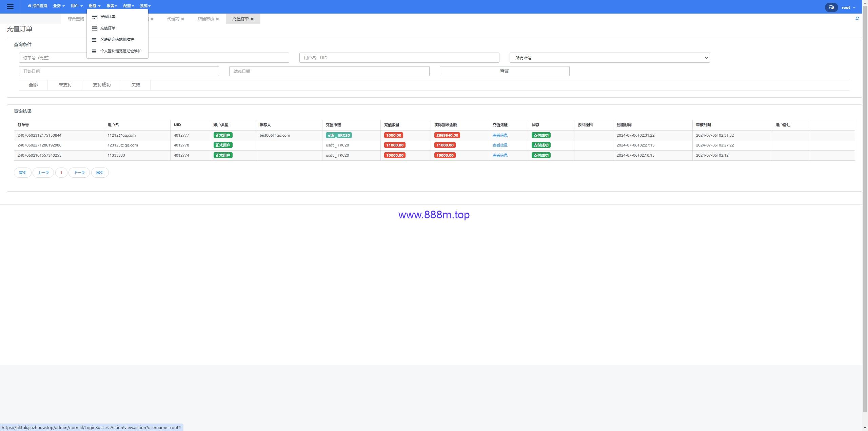Switch to the 店铺审核 tab
Image resolution: width=868 pixels, height=431 pixels.
205,19
